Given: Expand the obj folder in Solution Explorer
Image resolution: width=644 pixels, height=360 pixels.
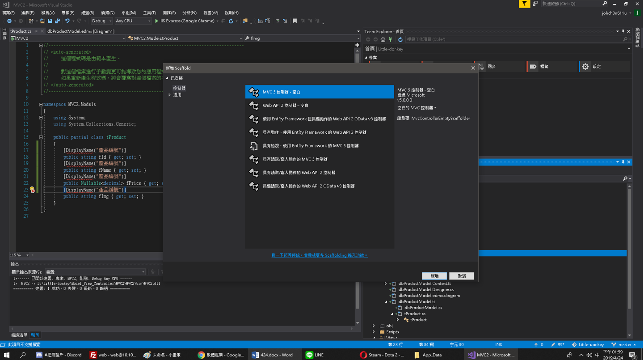Looking at the screenshot, I should coord(374,326).
